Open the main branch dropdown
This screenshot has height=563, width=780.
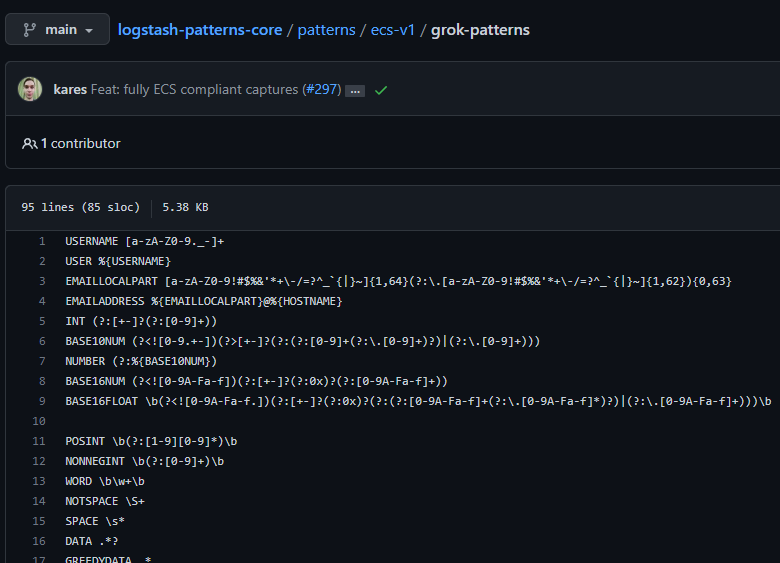coord(57,30)
